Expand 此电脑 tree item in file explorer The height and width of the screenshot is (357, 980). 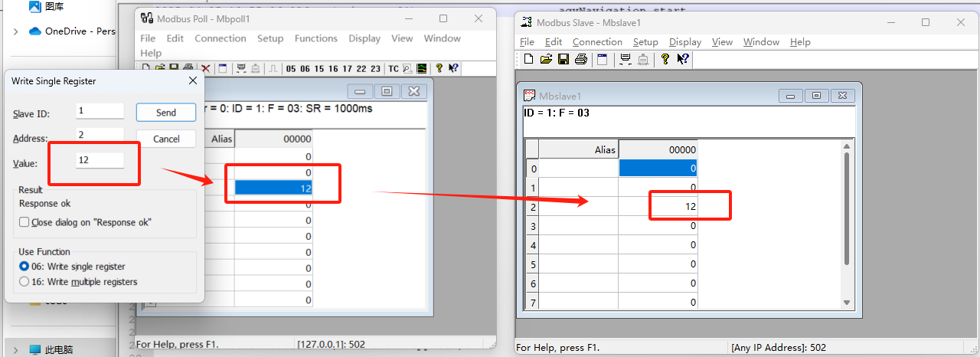coord(16,350)
